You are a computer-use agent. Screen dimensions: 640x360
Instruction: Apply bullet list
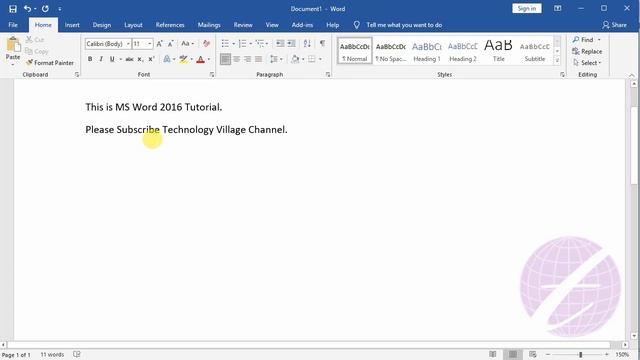click(x=225, y=44)
